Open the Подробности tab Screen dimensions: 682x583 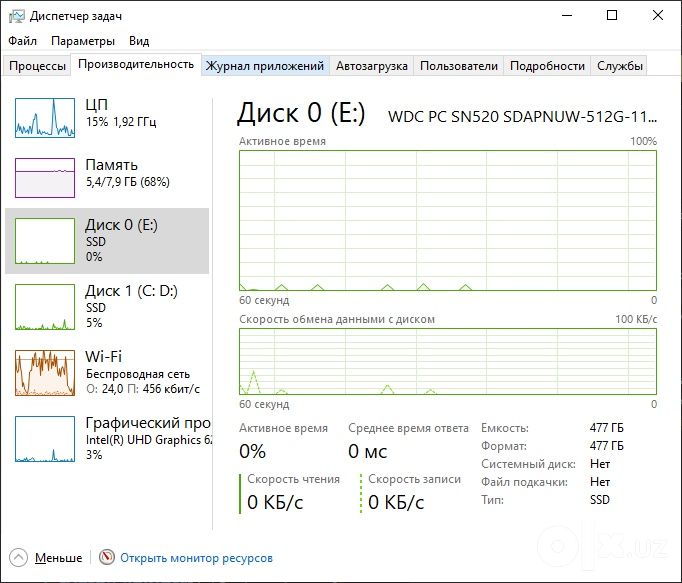pyautogui.click(x=547, y=66)
